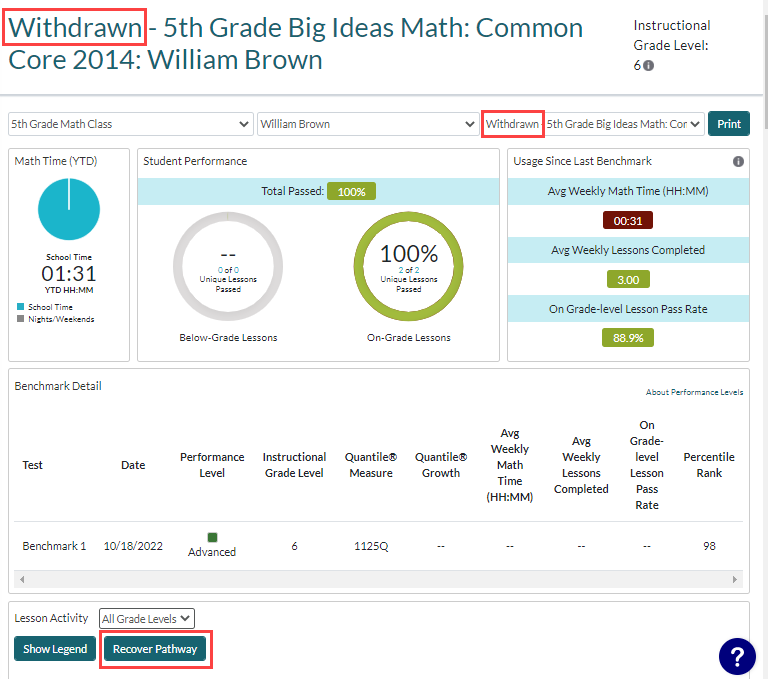This screenshot has height=679, width=768.
Task: Click the School Time legend color square
Action: [x=21, y=307]
